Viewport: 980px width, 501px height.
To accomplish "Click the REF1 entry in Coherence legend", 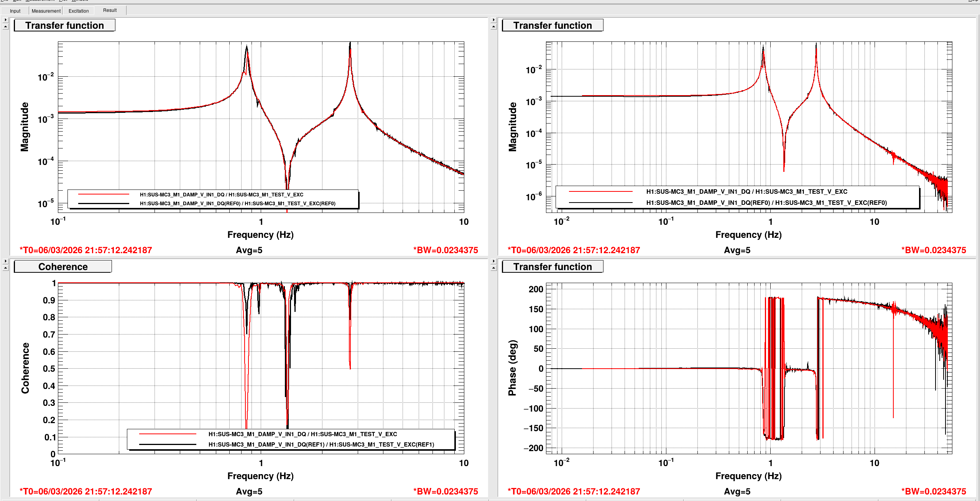I will click(x=321, y=444).
